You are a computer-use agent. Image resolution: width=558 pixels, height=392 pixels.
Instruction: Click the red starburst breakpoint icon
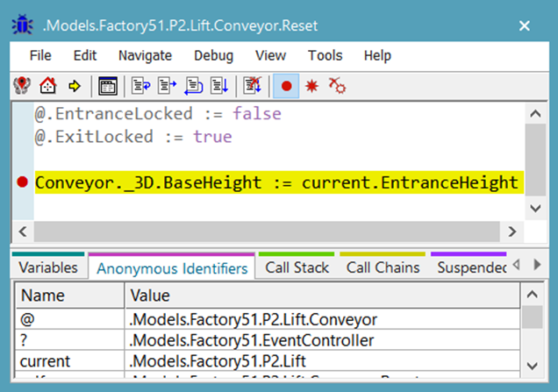tap(311, 86)
